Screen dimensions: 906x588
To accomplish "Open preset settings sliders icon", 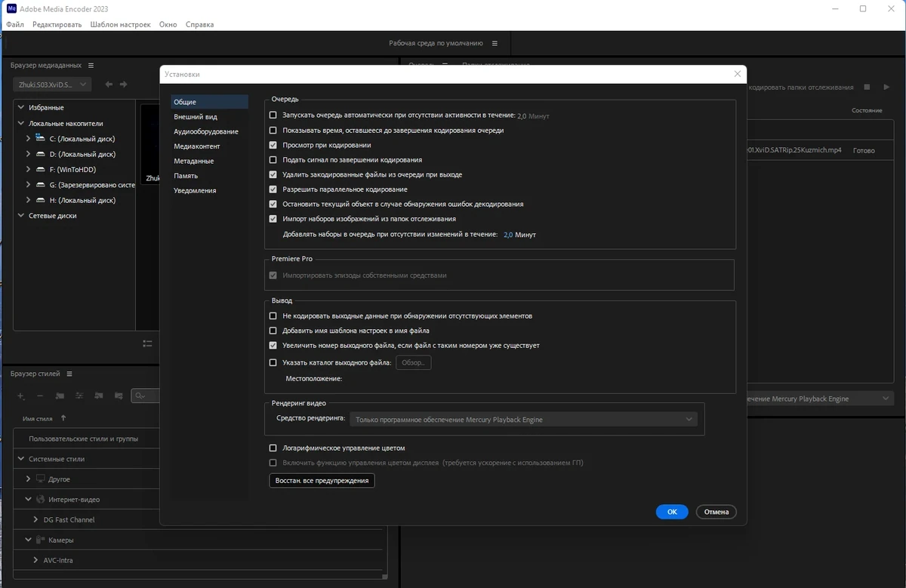I will coord(79,396).
